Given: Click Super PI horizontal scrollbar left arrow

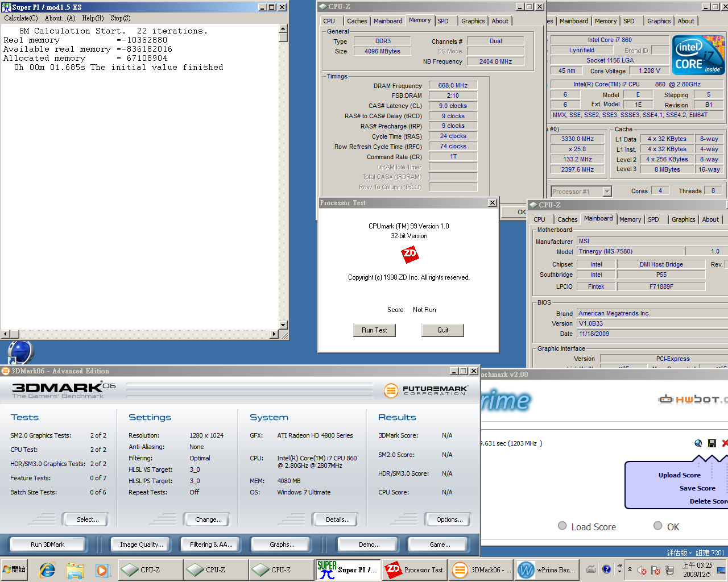Looking at the screenshot, I should tap(6, 334).
